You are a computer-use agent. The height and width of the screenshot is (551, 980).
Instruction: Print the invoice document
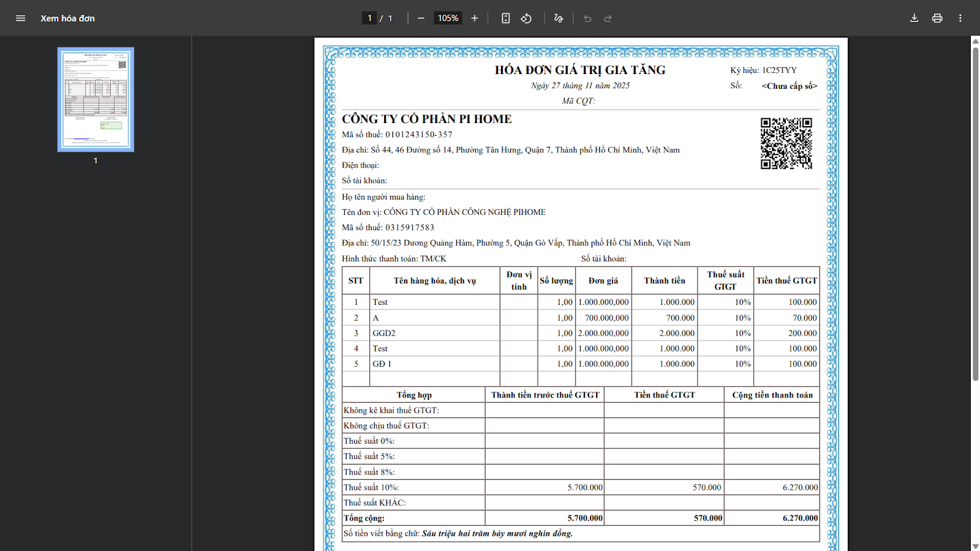(x=937, y=18)
